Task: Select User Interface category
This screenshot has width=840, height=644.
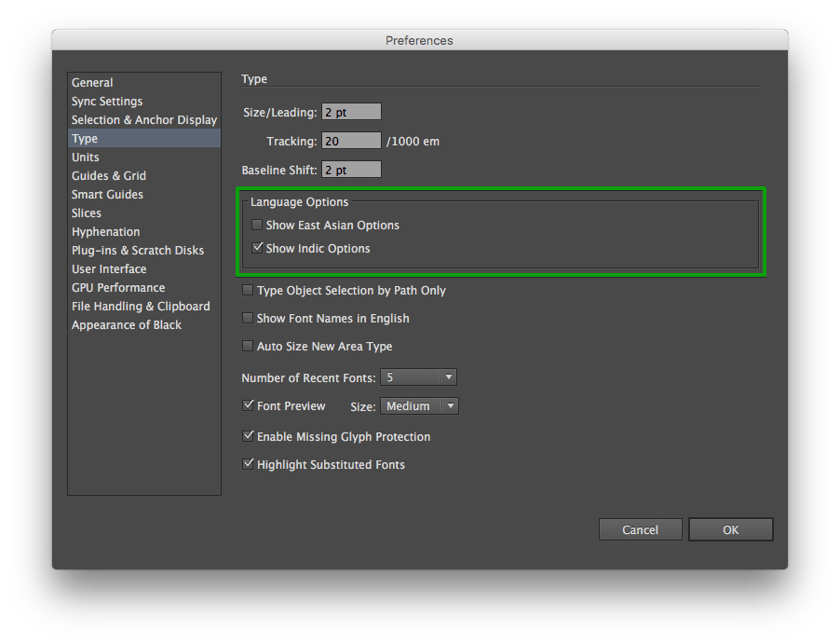Action: pos(144,268)
